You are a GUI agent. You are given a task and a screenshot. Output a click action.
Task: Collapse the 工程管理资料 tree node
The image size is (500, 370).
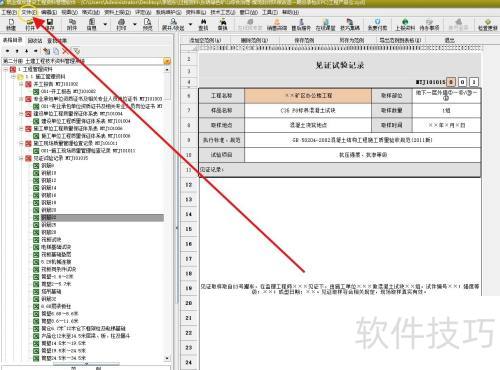(x=6, y=69)
